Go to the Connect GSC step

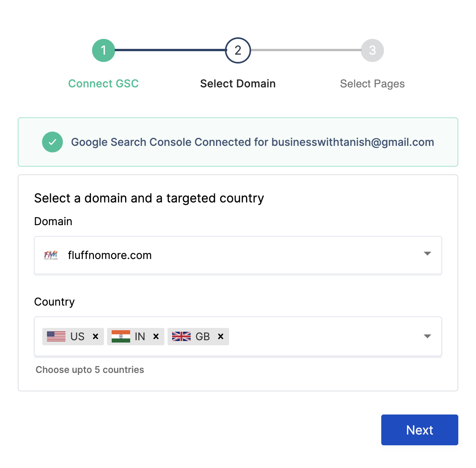coord(103,84)
